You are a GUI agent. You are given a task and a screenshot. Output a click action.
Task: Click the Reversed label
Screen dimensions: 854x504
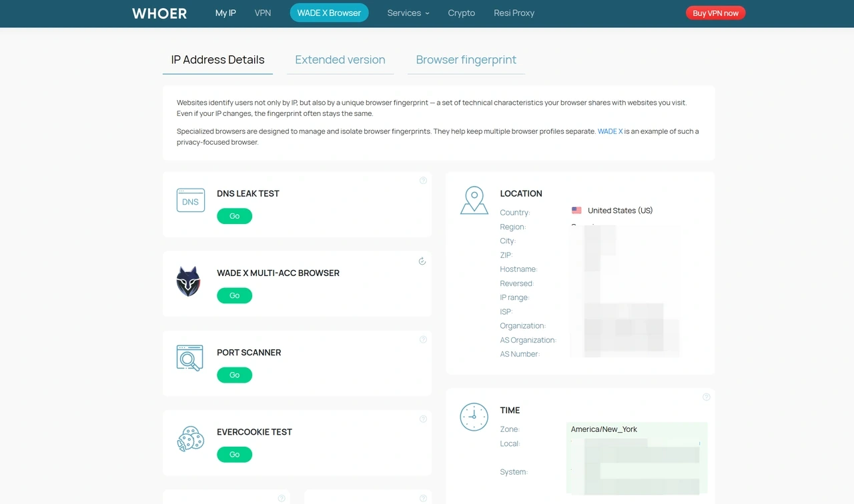tap(517, 283)
